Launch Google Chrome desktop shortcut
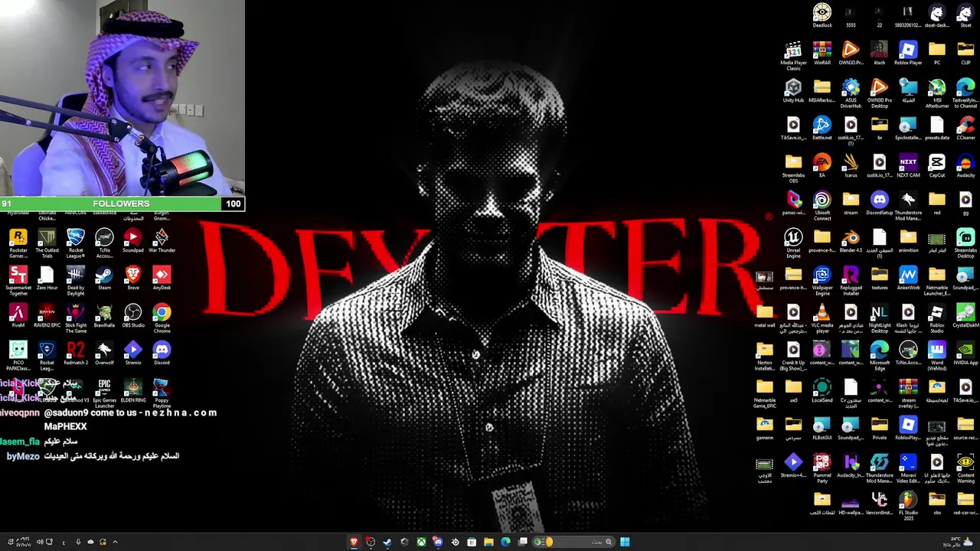Screen dimensions: 980x551 coord(162,318)
